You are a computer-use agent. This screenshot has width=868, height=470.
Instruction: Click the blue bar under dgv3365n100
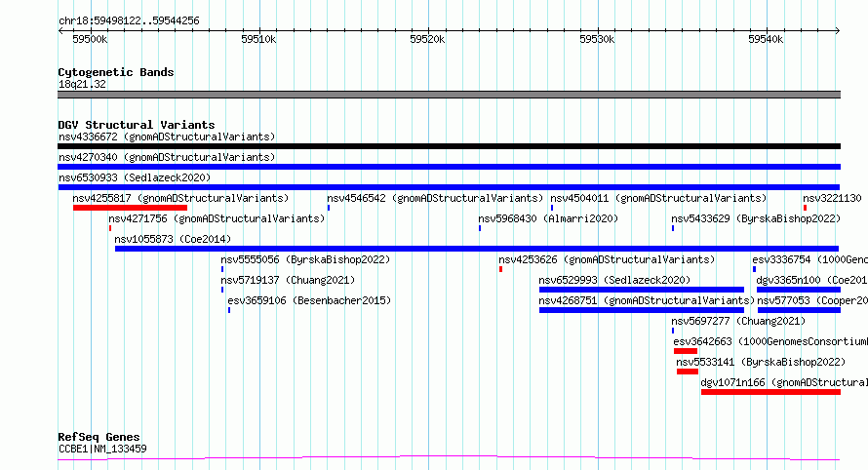point(799,290)
